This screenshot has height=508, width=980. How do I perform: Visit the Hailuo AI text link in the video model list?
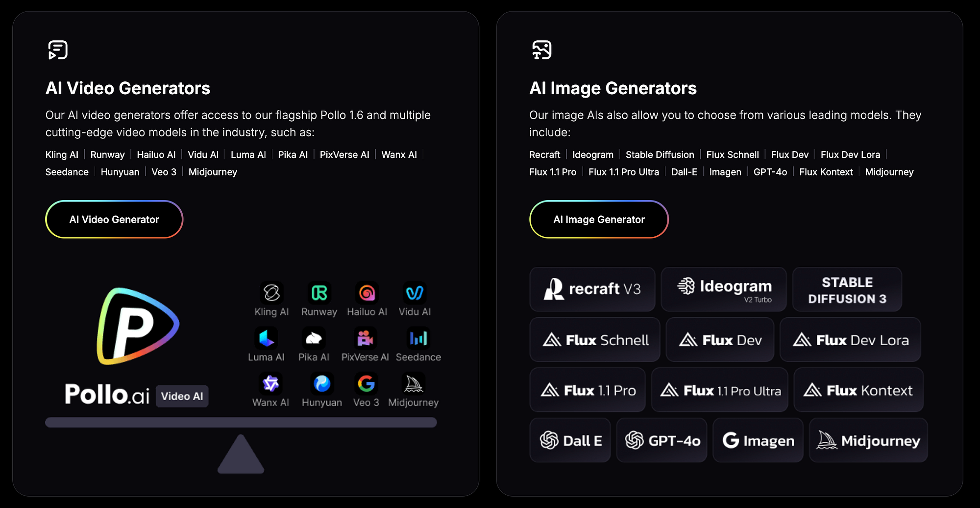(156, 155)
